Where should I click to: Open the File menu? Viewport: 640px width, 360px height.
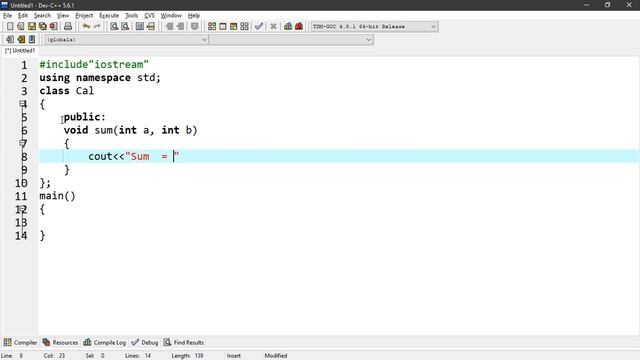tap(7, 16)
